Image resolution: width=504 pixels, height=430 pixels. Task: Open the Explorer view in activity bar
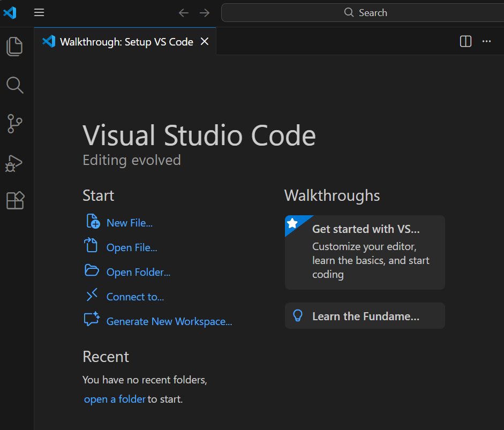[15, 47]
